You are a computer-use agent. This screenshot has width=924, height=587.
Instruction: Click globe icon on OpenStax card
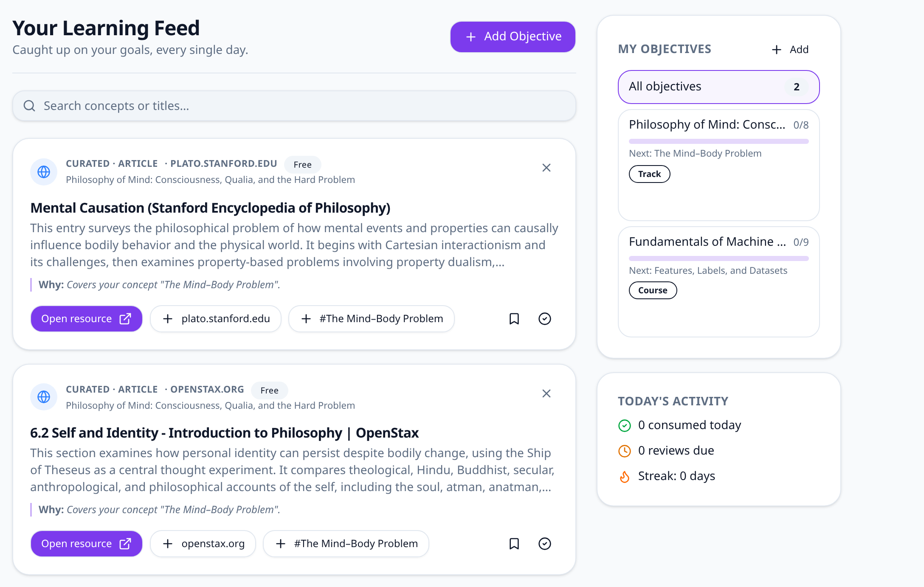[44, 397]
